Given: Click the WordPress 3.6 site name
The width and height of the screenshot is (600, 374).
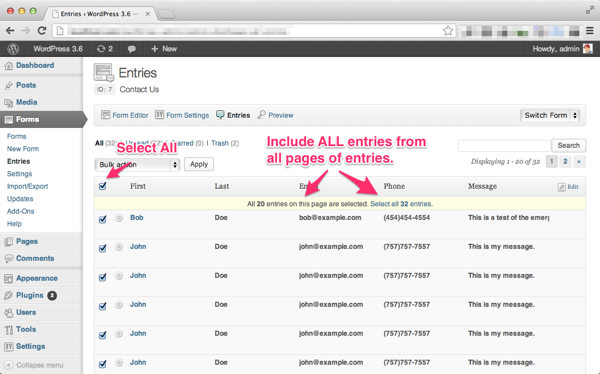Looking at the screenshot, I should pos(58,49).
